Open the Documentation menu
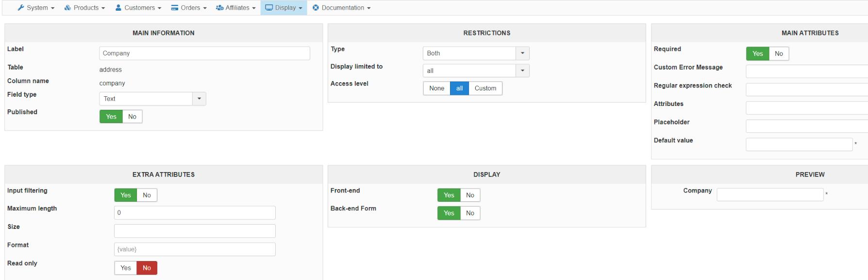Screen dimensions: 868x280 (x=346, y=8)
